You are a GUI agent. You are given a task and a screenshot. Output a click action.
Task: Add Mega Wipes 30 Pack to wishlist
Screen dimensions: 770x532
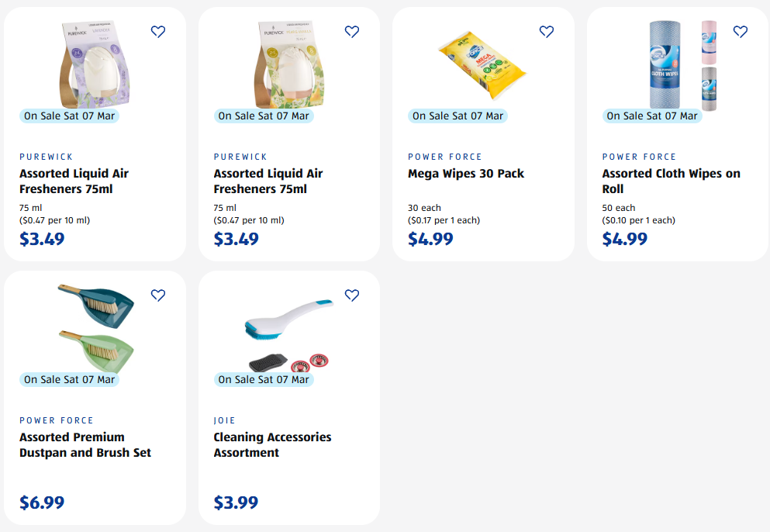(x=547, y=32)
